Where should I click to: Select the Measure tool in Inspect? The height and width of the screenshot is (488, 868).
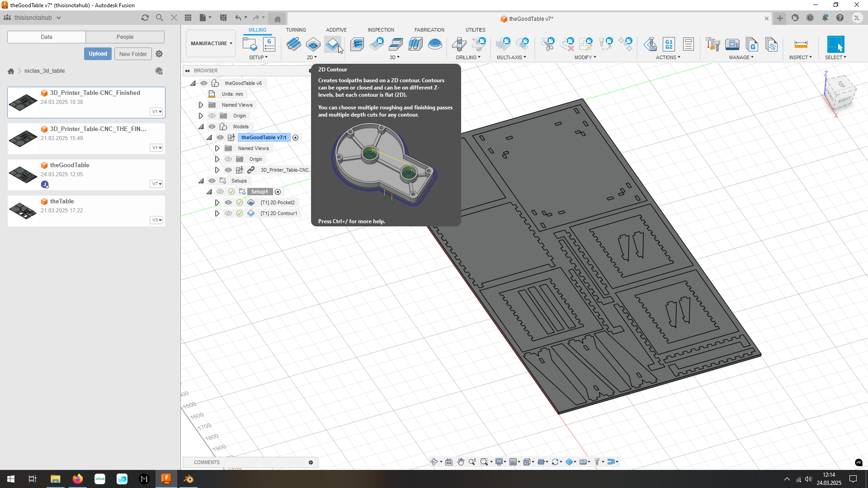click(801, 44)
